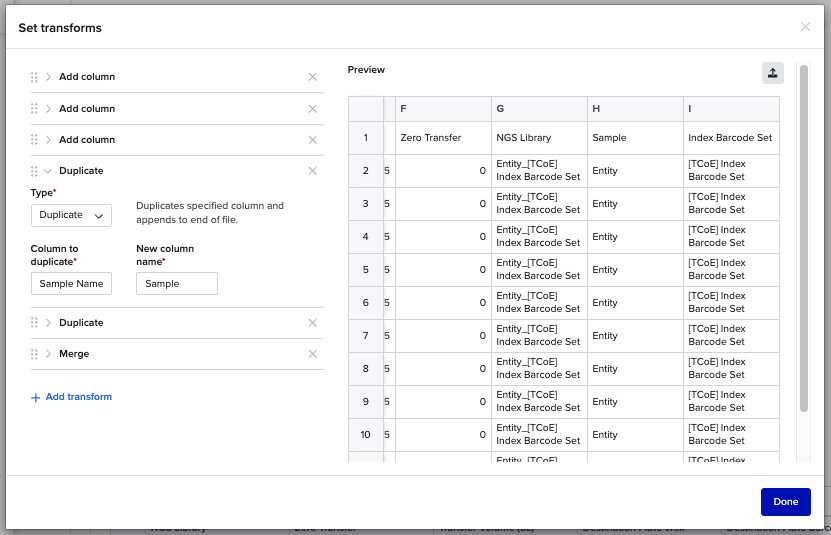The image size is (831, 535).
Task: Select column H header in preview
Action: coord(635,109)
